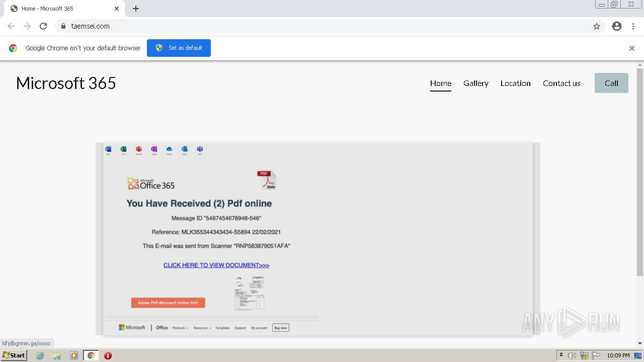The width and height of the screenshot is (644, 362).
Task: Go to the Location page
Action: (x=516, y=83)
